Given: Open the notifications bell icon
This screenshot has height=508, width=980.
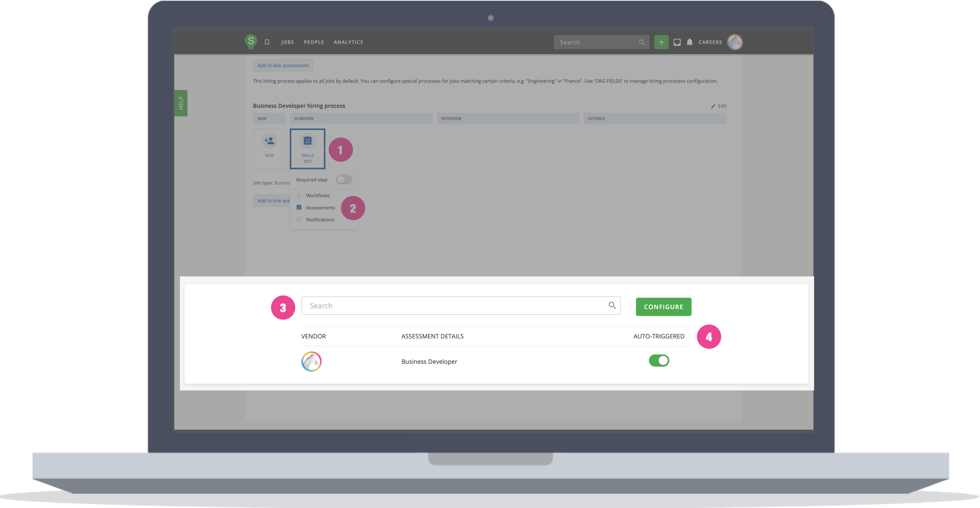Looking at the screenshot, I should 690,42.
